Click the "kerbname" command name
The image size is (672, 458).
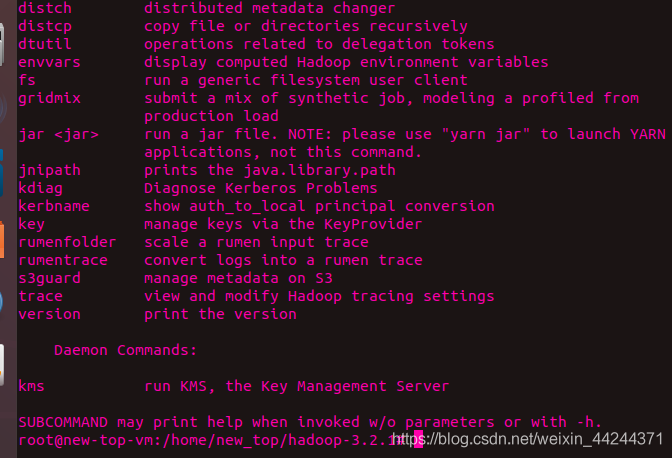pos(54,206)
